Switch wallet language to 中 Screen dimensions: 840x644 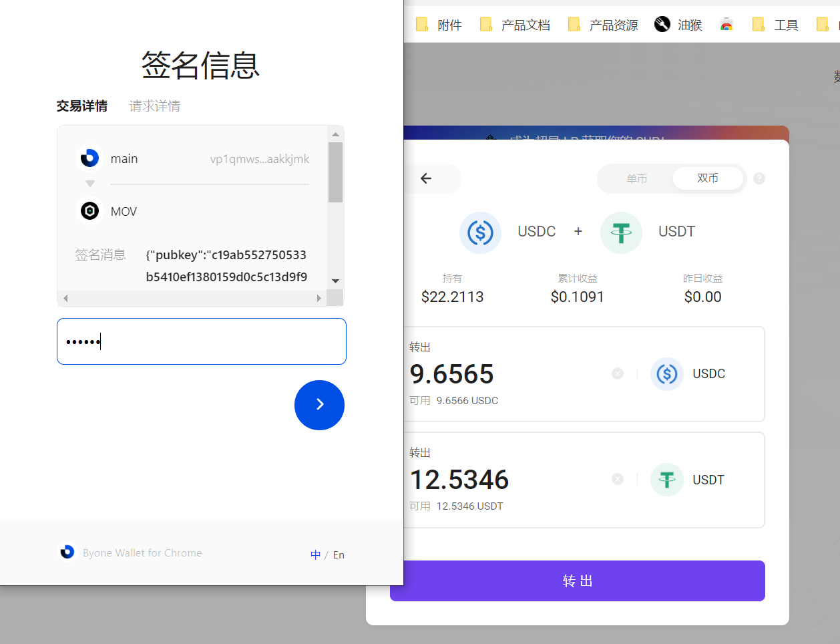(315, 554)
